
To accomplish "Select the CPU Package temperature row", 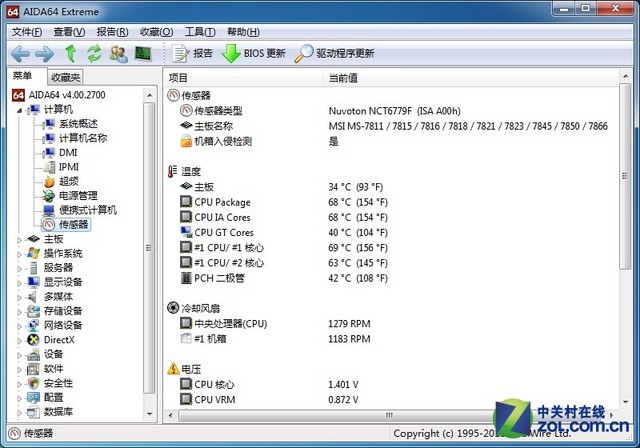I will (x=392, y=202).
